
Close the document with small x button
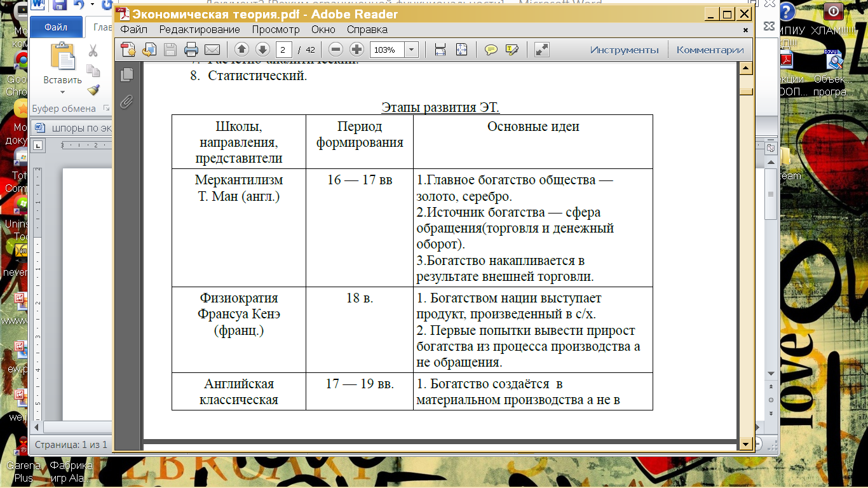746,30
